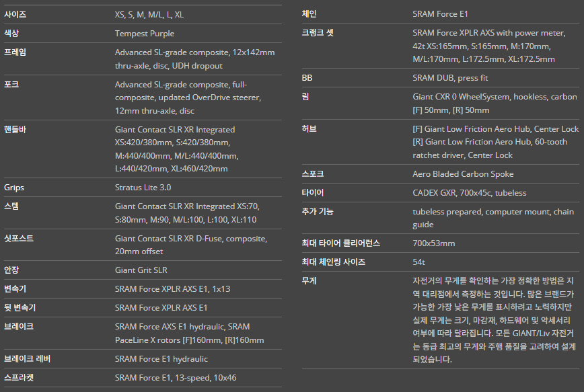
Task: Click the '프레임' spec label
Action: [x=15, y=52]
